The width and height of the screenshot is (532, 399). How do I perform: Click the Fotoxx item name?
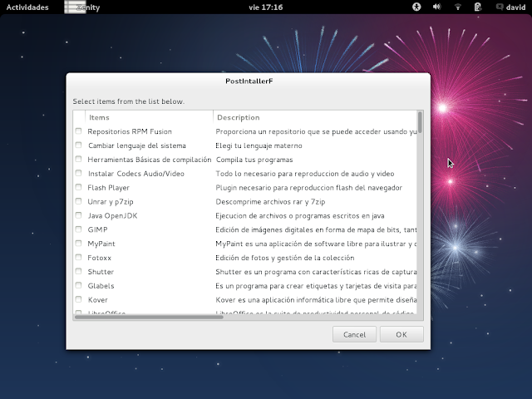point(100,258)
